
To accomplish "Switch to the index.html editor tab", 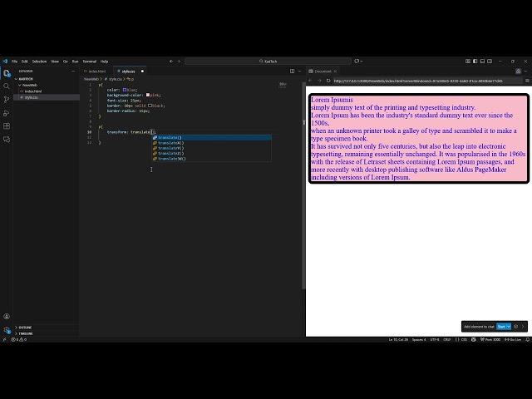I will (96, 71).
